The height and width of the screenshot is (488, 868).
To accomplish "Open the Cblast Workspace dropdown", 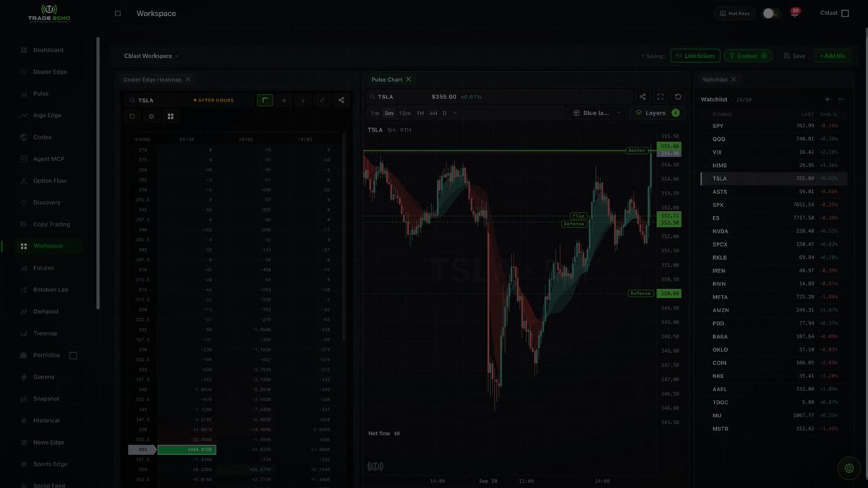I will (x=151, y=56).
